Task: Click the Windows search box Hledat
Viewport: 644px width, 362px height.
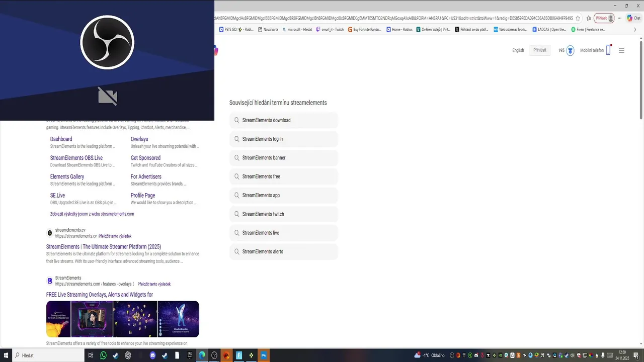Action: (x=49, y=355)
